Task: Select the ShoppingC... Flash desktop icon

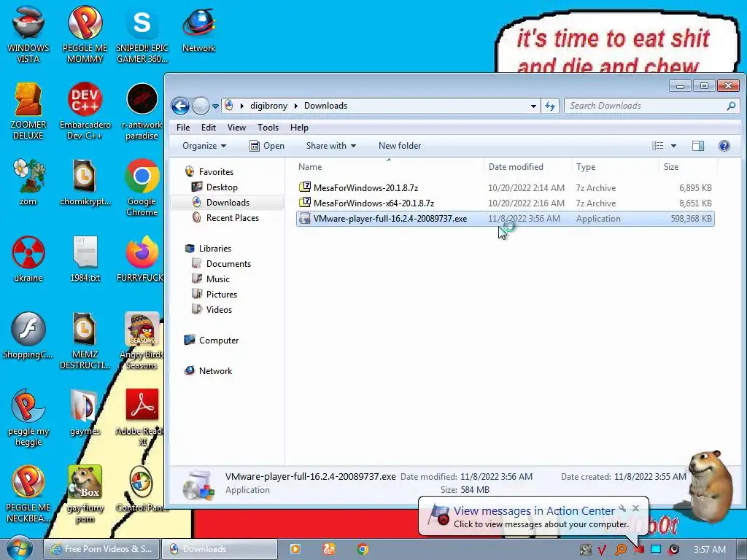Action: 28,335
